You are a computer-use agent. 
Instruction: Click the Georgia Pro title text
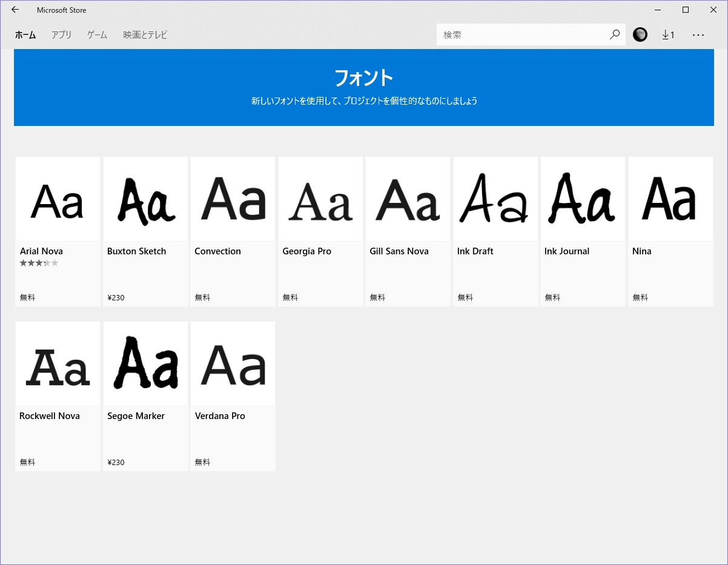(x=306, y=251)
